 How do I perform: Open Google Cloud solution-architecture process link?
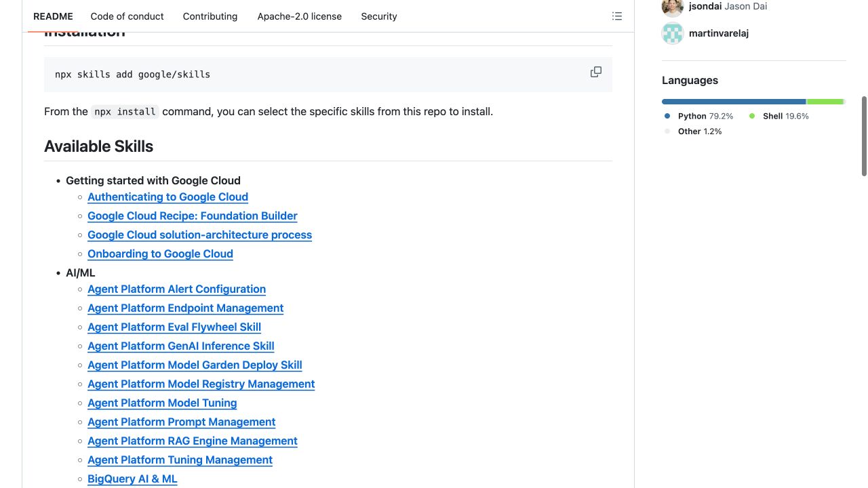click(199, 235)
